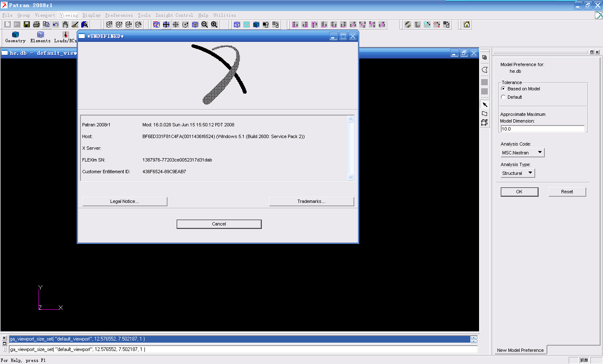Click the hand abort icon
The width and height of the screenshot is (603, 364).
[65, 25]
